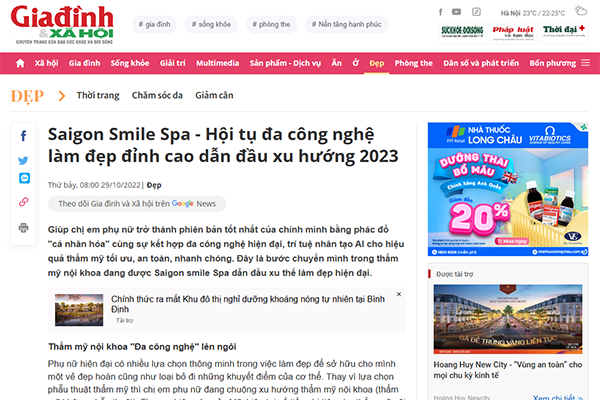Open the Sống khỏe menu item
600x400 pixels.
pyautogui.click(x=130, y=63)
